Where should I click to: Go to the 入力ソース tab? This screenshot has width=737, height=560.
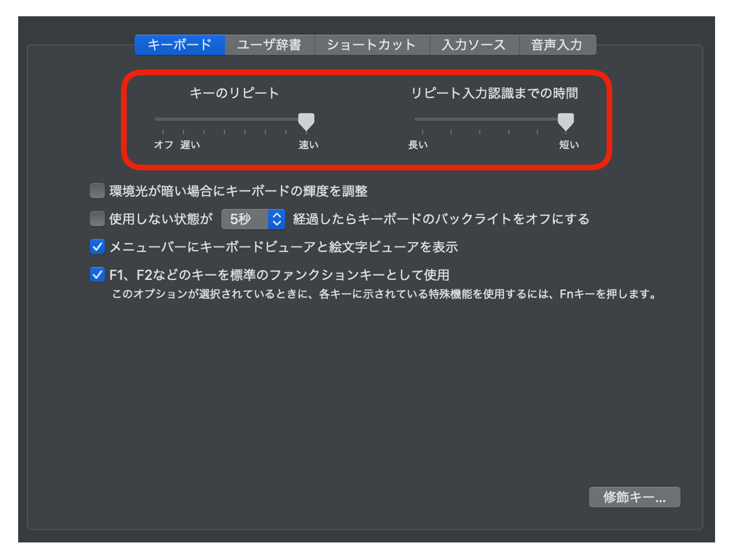pyautogui.click(x=474, y=45)
